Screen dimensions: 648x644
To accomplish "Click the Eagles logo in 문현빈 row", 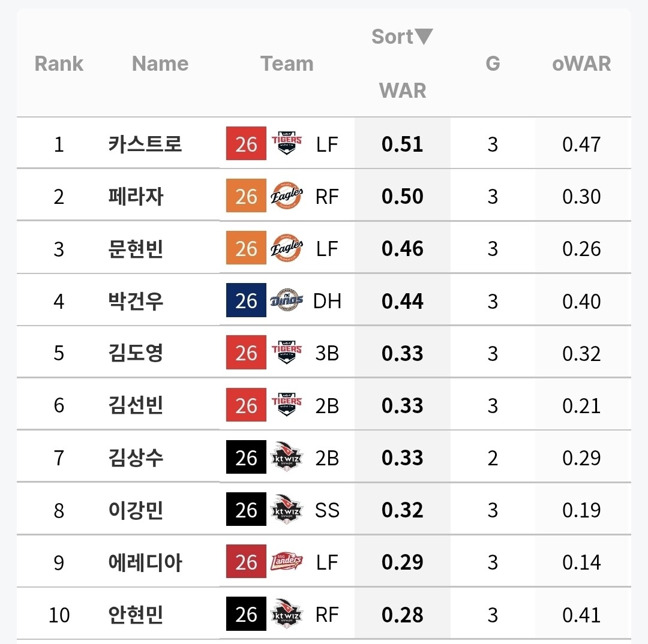I will [x=286, y=248].
